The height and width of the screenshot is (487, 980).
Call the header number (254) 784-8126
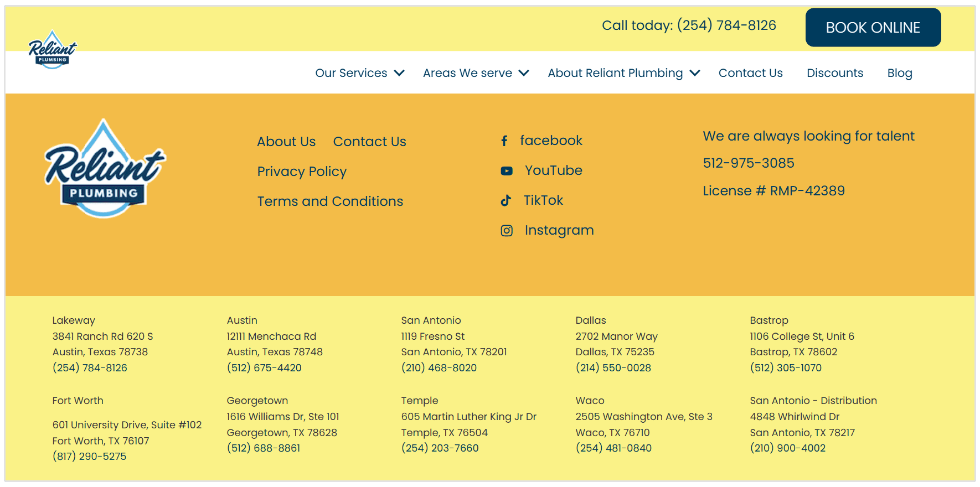pyautogui.click(x=726, y=25)
